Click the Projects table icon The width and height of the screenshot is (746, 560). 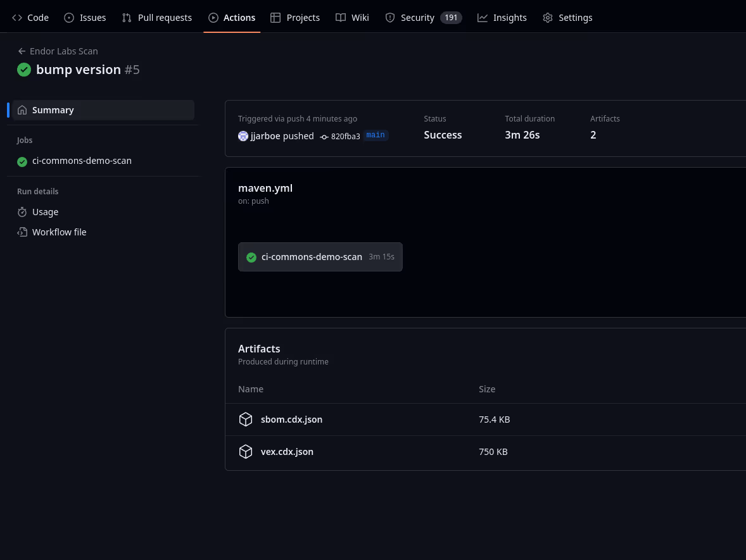click(275, 18)
